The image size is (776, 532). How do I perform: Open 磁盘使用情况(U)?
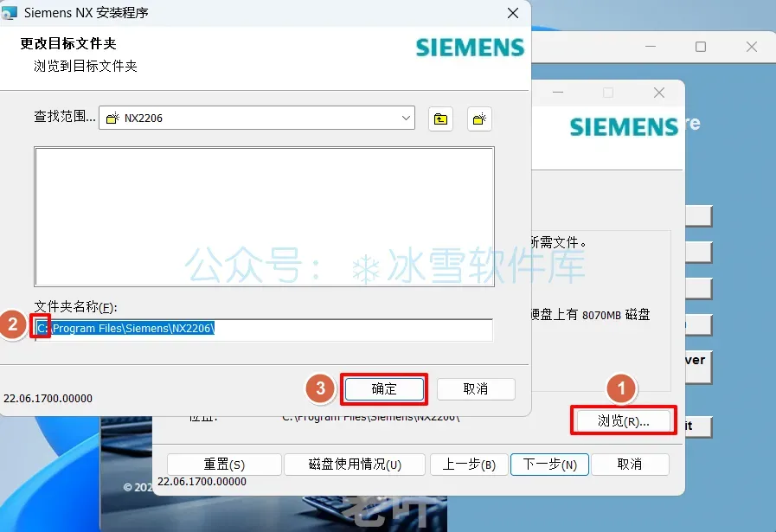point(355,465)
